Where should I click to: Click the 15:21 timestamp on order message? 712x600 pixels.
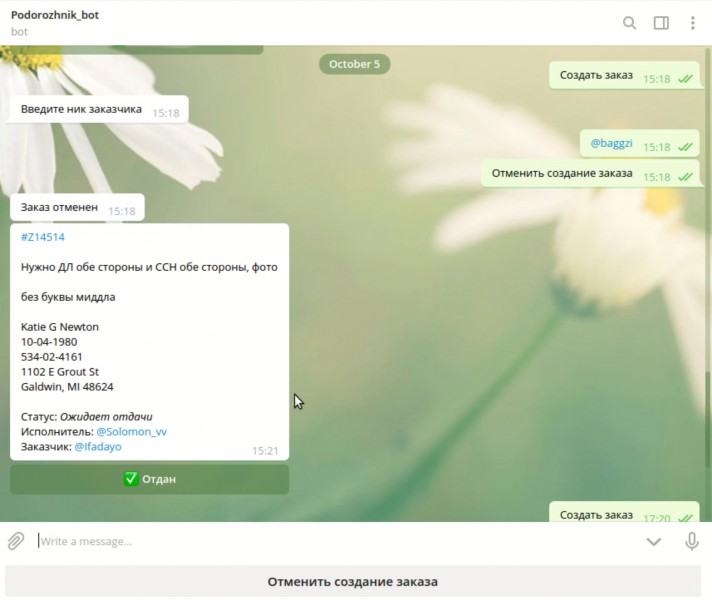pos(265,451)
